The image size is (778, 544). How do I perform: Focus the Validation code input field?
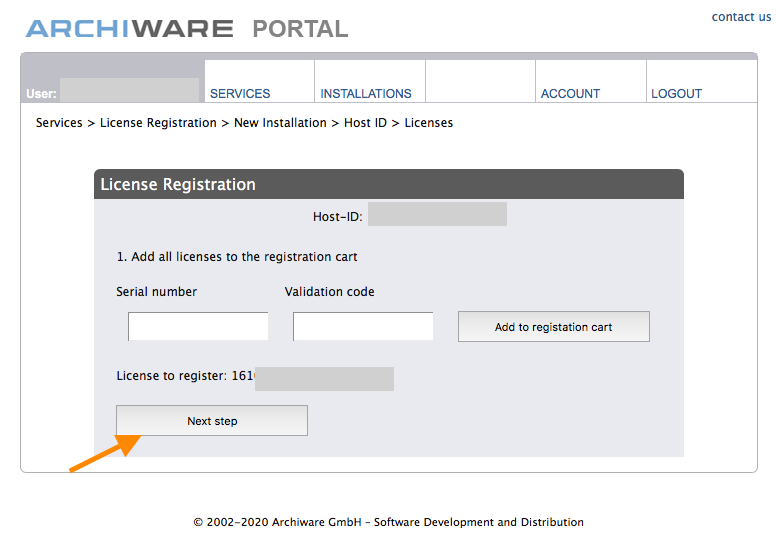(363, 326)
